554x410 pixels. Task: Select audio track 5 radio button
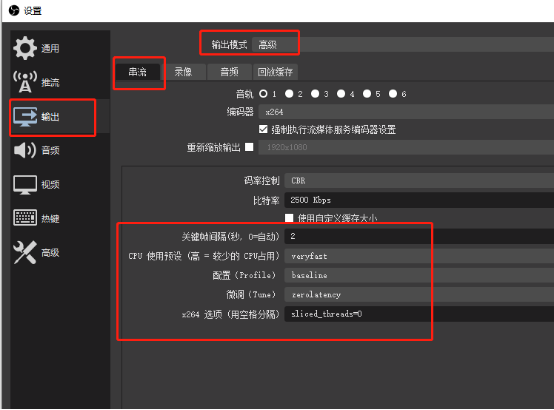[x=367, y=94]
